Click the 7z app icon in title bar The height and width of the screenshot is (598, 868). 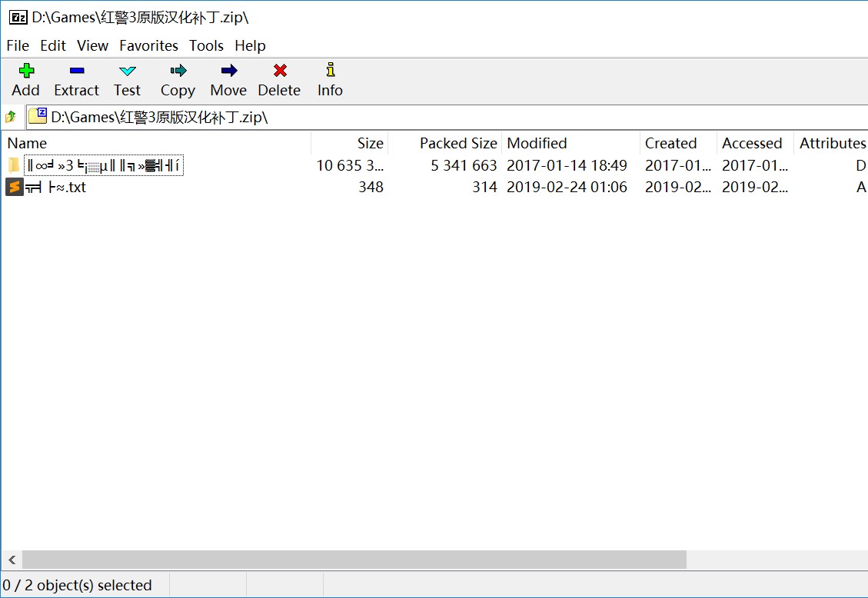(x=18, y=17)
